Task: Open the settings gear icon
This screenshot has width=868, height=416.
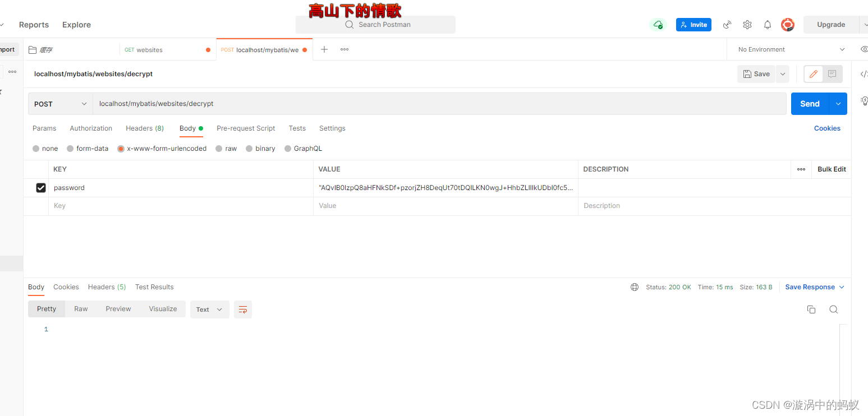Action: tap(747, 25)
